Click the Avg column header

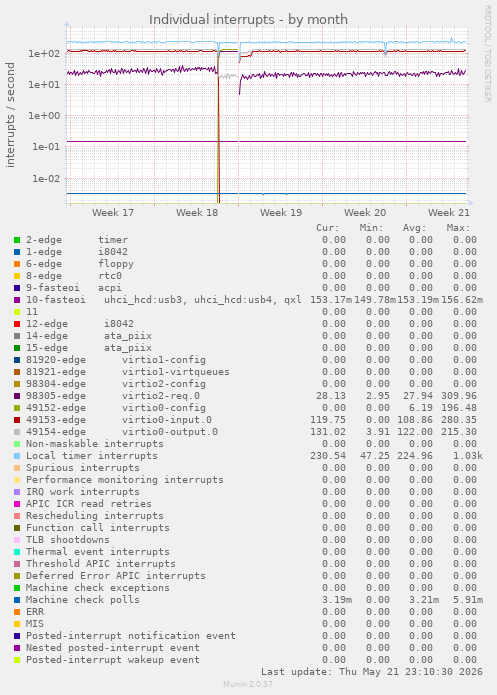coord(415,228)
